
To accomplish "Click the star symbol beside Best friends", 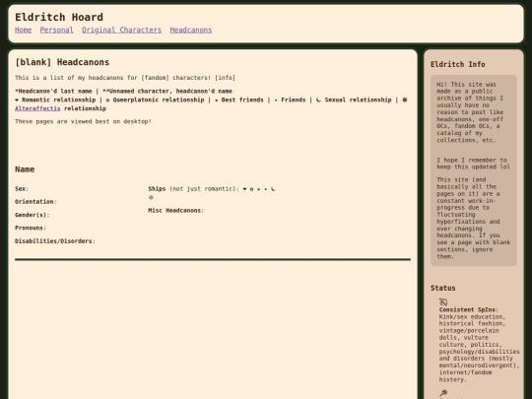I will click(217, 100).
